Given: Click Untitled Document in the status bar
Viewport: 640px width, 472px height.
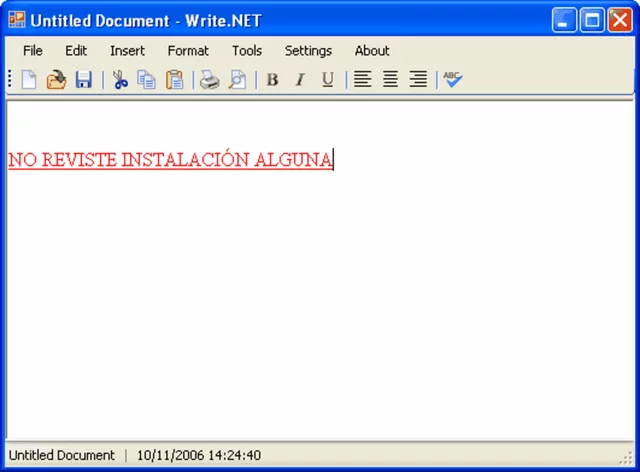Looking at the screenshot, I should click(62, 455).
